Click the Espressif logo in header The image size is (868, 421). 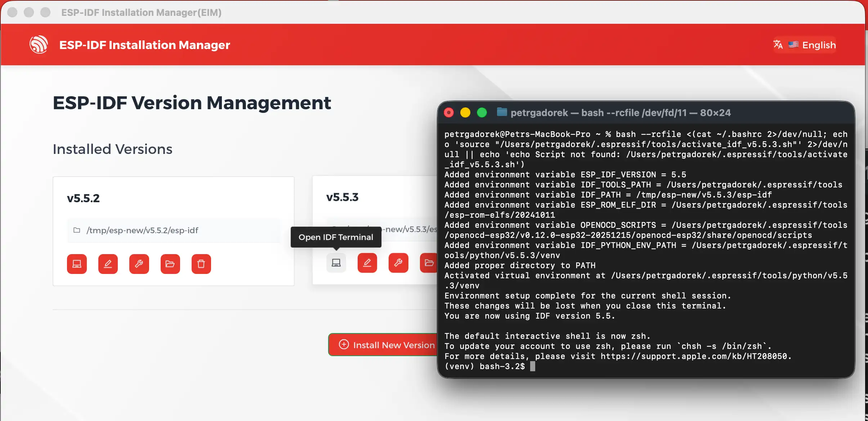coord(39,45)
